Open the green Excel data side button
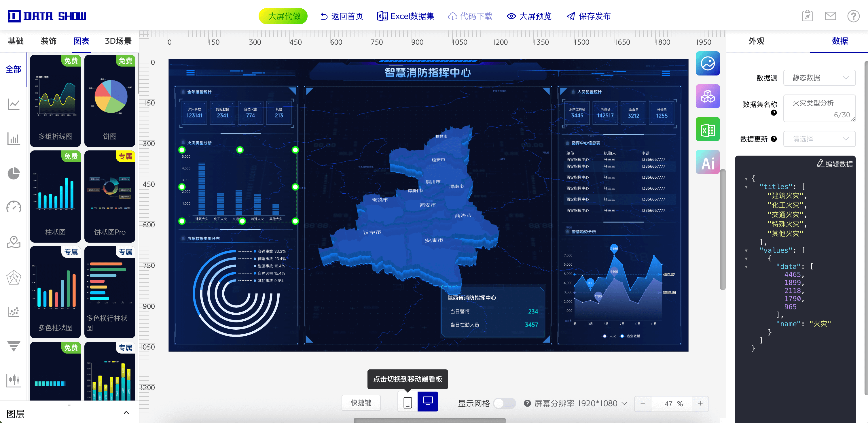Viewport: 868px width, 423px height. 708,129
